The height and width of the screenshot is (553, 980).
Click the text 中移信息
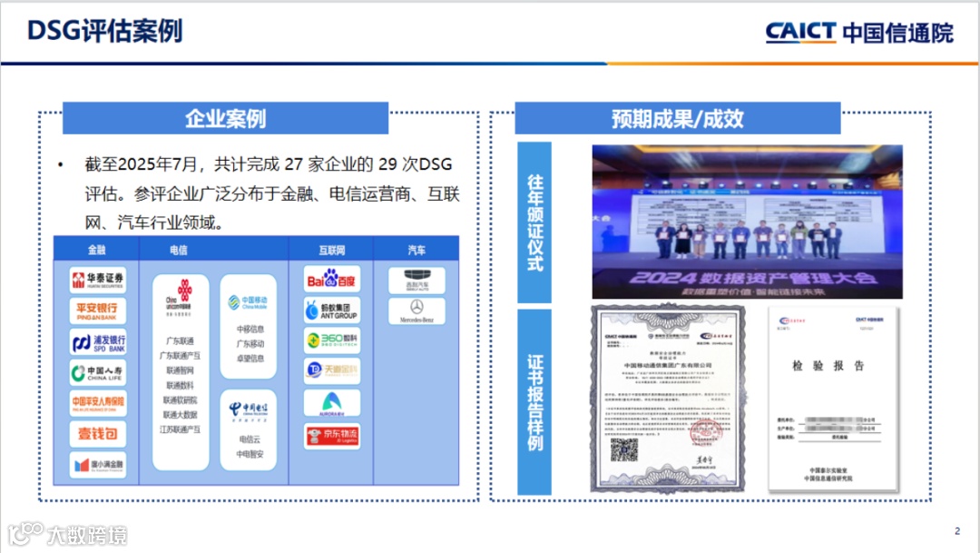click(250, 329)
